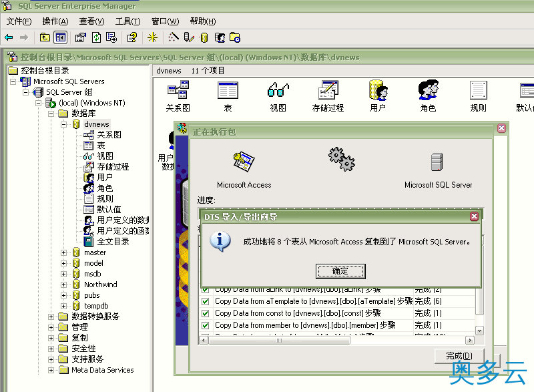Click the Refresh toolbar icon

(97, 37)
